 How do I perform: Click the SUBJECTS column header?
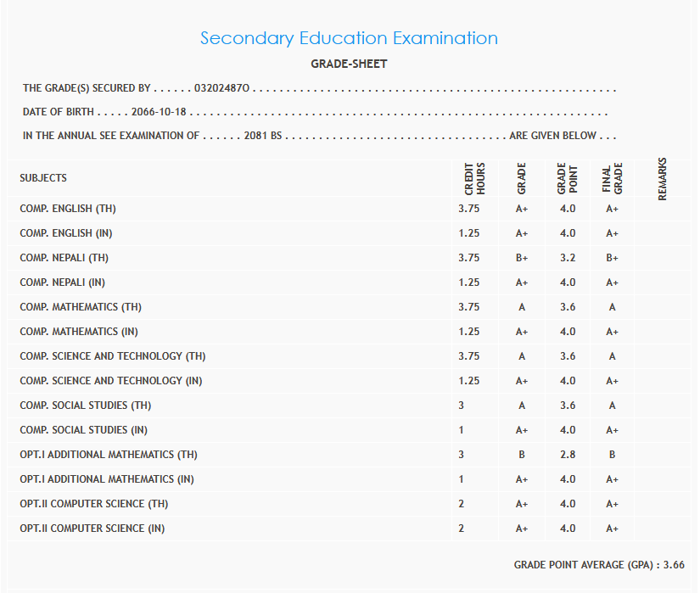click(x=43, y=178)
